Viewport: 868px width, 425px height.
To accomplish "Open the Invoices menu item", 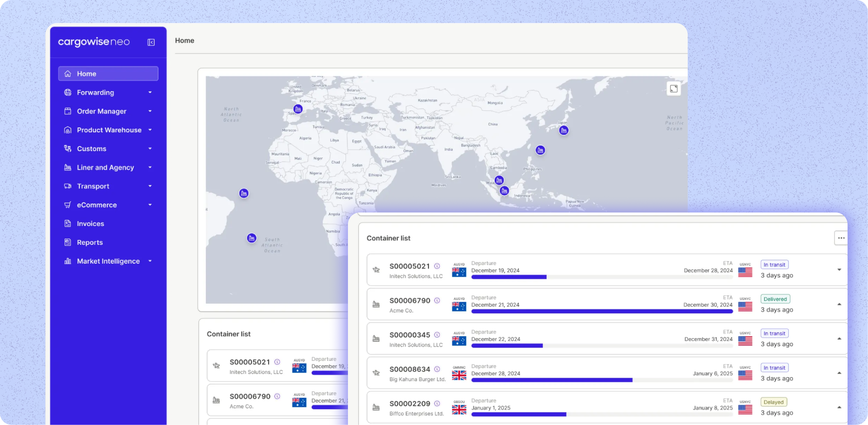I will click(x=90, y=224).
